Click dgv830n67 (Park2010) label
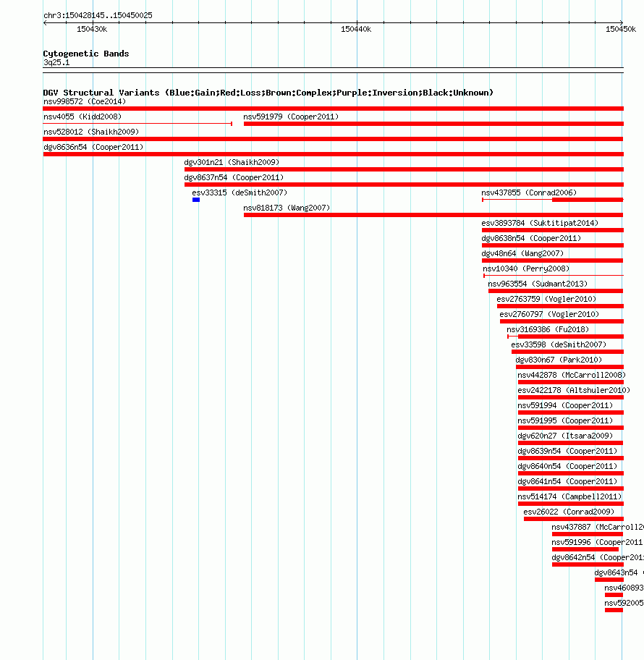Viewport: 644px width, 660px height. pos(559,360)
